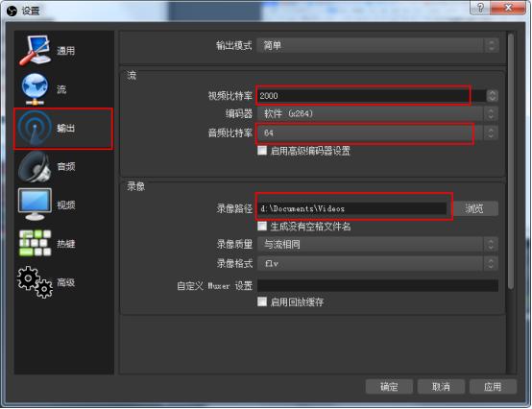The height and width of the screenshot is (409, 532).
Task: Click the 自定义 Muxer 设置 input field
Action: point(377,285)
